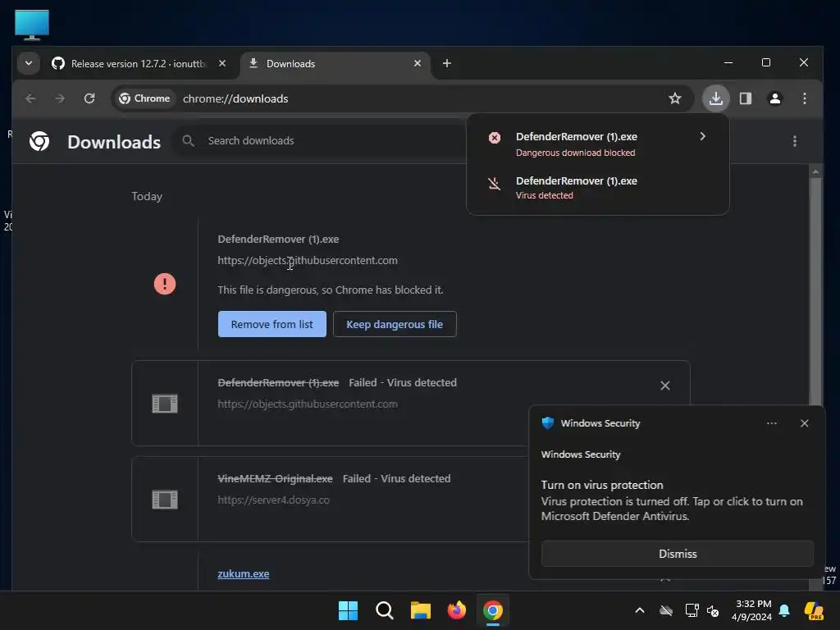This screenshot has height=630, width=840.
Task: Click the red warning icon for DefenderRemover
Action: [164, 284]
